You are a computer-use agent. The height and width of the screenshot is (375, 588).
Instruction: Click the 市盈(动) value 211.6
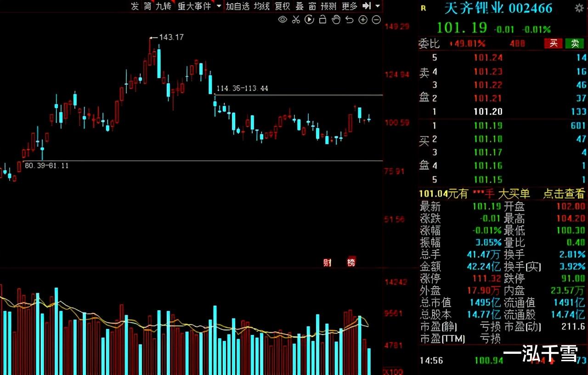click(x=573, y=327)
